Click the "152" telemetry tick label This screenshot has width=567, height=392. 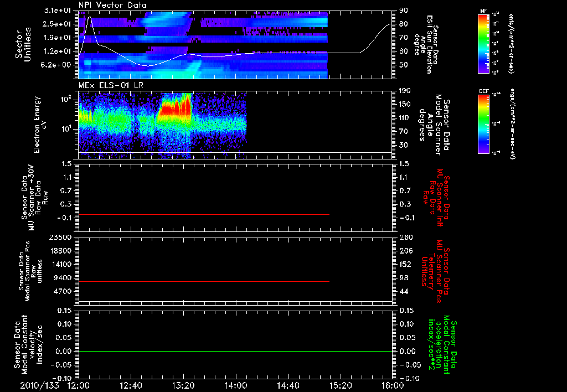pyautogui.click(x=406, y=264)
